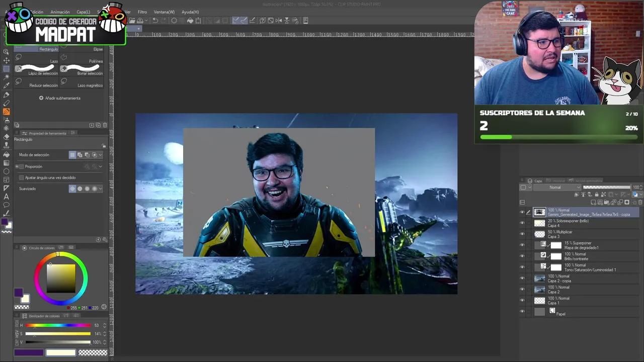Select the Polilínea sub tool
644x362 pixels.
pos(82,59)
